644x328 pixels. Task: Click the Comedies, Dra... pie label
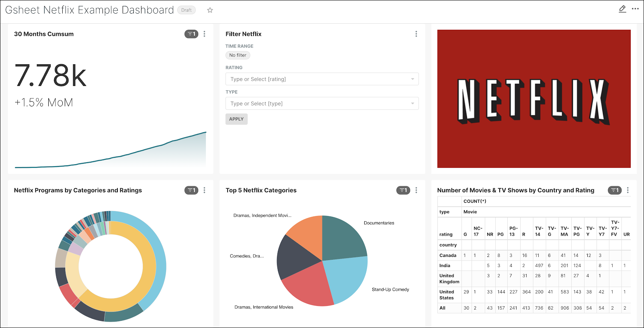247,256
